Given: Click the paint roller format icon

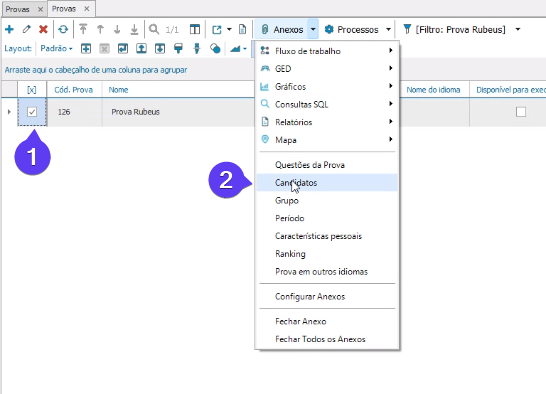Looking at the screenshot, I should pyautogui.click(x=178, y=48).
